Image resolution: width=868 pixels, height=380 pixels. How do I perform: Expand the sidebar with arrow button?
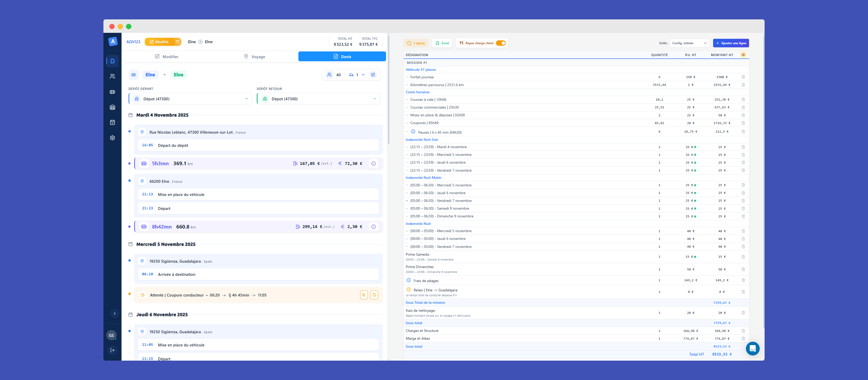(x=115, y=313)
